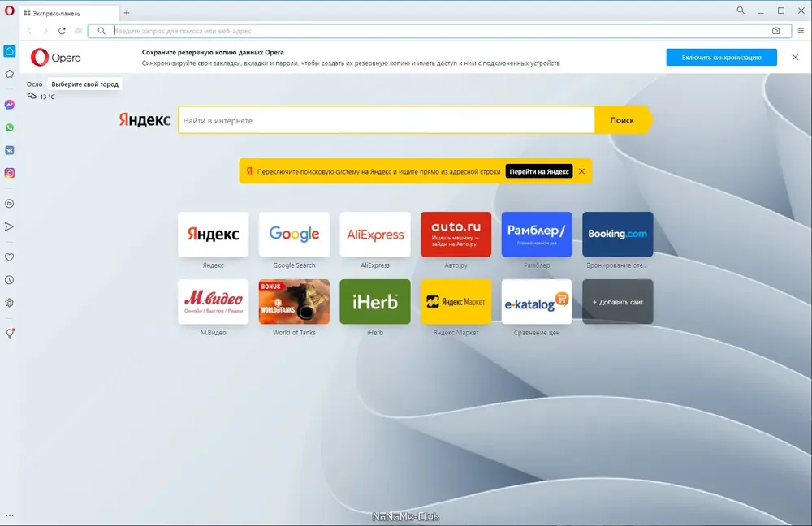Dismiss the yellow Yandex search banner
The height and width of the screenshot is (526, 812).
pyautogui.click(x=581, y=171)
